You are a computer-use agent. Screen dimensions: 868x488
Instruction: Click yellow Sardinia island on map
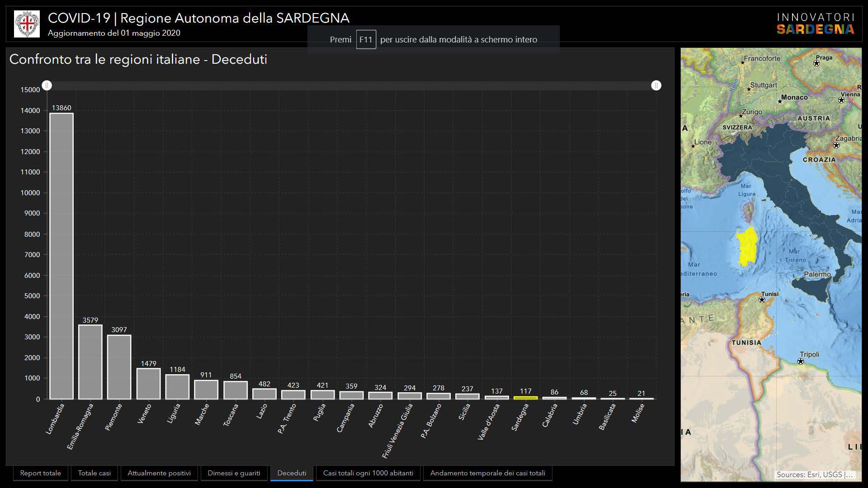click(747, 247)
